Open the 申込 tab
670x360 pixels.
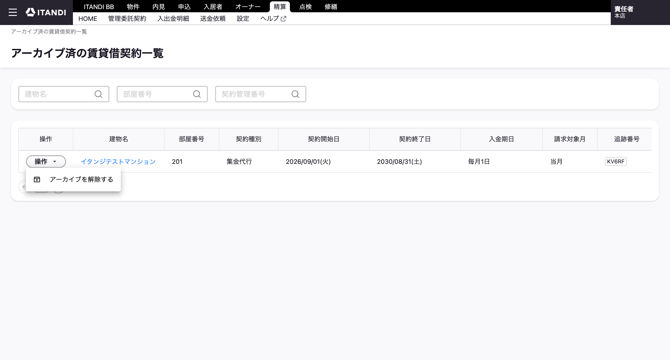(184, 7)
